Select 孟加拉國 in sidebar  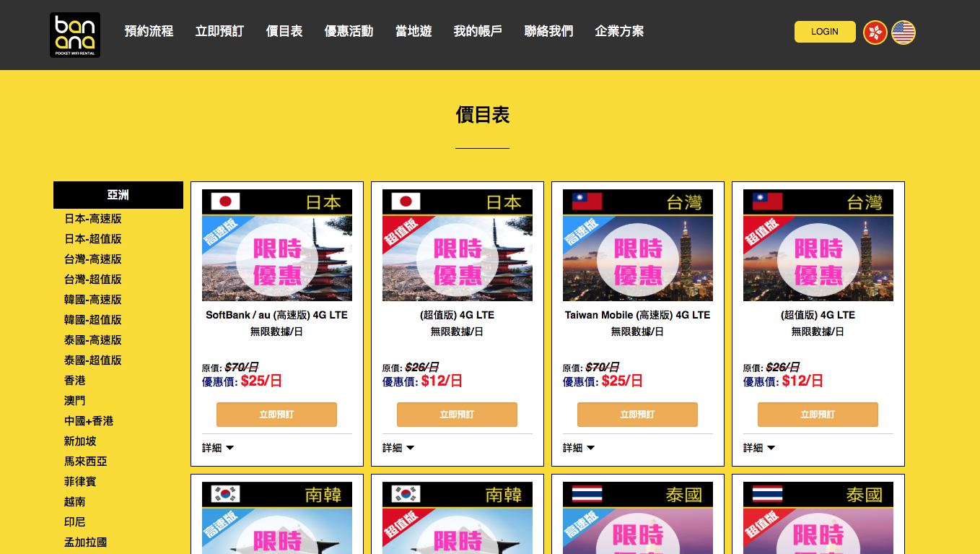click(x=86, y=542)
